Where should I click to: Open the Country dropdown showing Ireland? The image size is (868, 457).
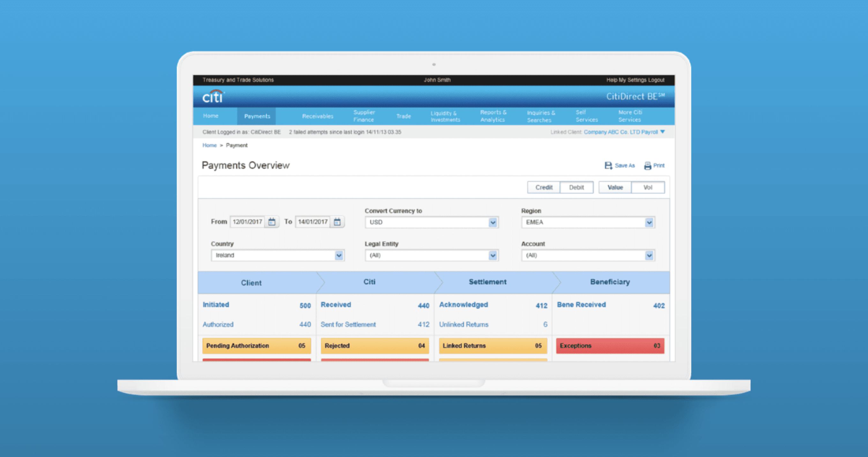[278, 255]
